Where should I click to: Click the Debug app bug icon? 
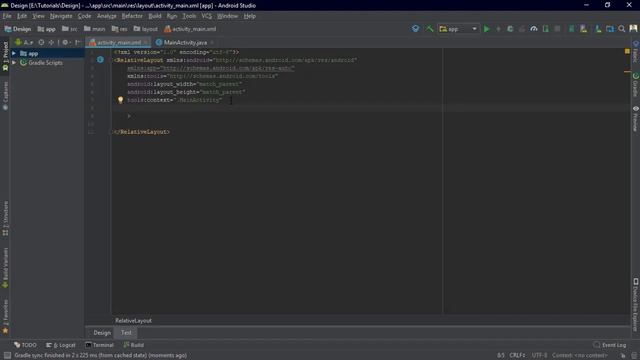point(510,29)
